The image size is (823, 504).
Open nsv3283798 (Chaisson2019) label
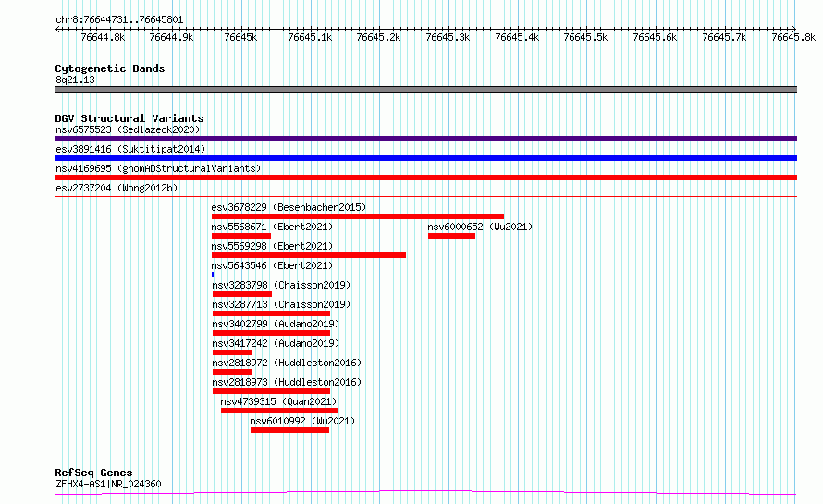pyautogui.click(x=281, y=285)
